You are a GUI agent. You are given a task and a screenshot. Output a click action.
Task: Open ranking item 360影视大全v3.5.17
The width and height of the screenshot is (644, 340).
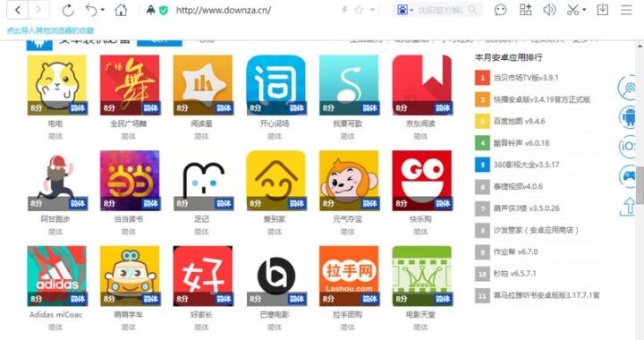(526, 165)
